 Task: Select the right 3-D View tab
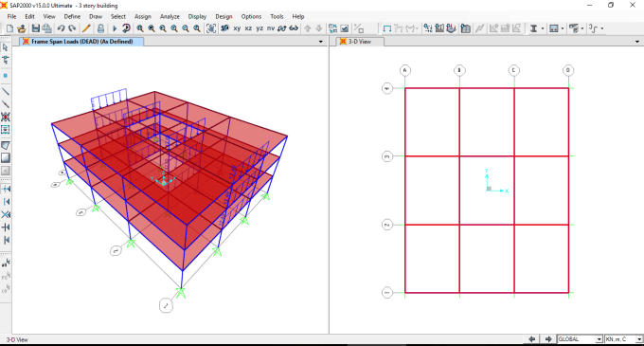(x=359, y=42)
